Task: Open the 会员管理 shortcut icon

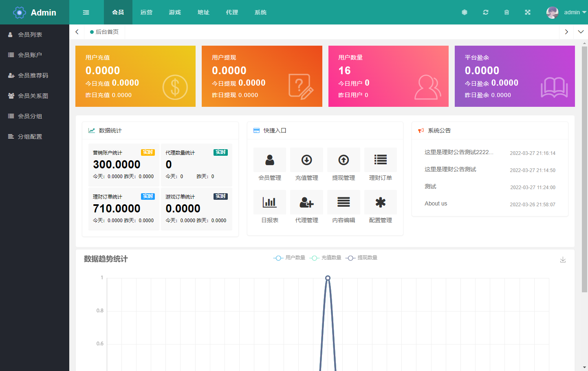Action: (270, 160)
